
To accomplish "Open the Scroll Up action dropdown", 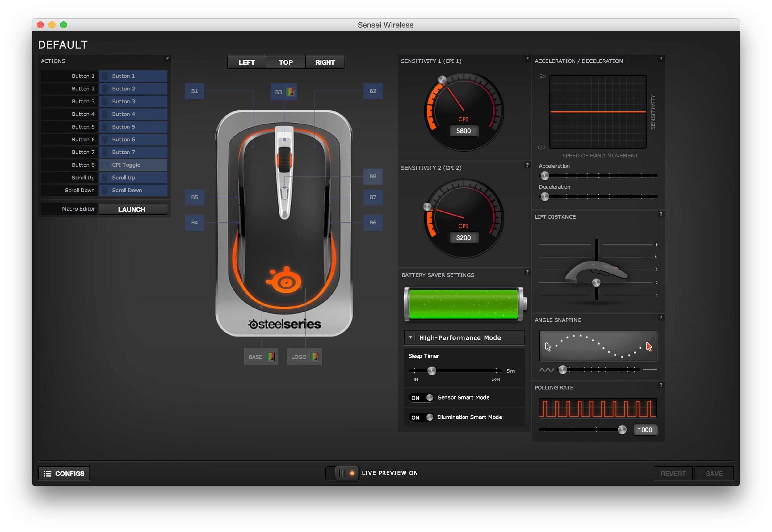I will [x=133, y=178].
